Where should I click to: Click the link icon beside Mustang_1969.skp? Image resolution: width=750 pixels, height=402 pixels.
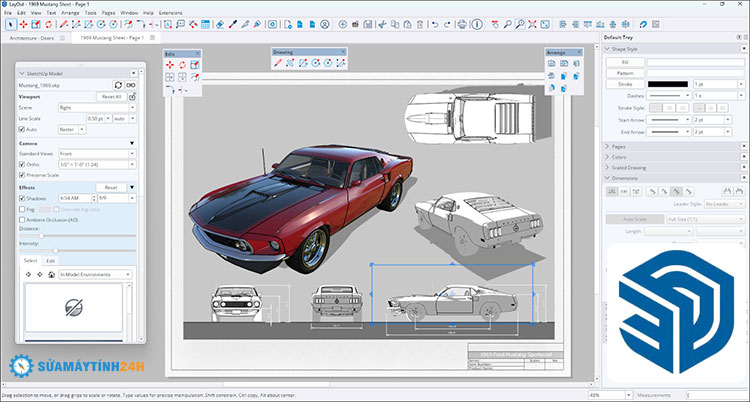click(x=131, y=85)
